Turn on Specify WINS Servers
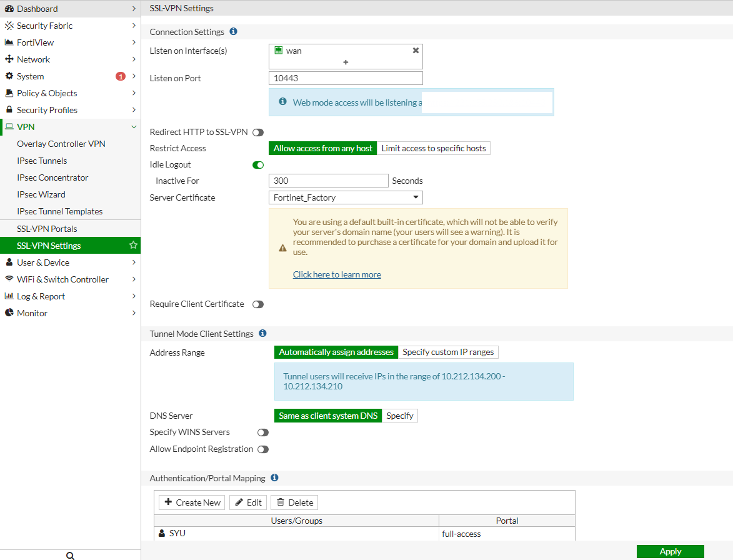733x560 pixels. pos(262,432)
